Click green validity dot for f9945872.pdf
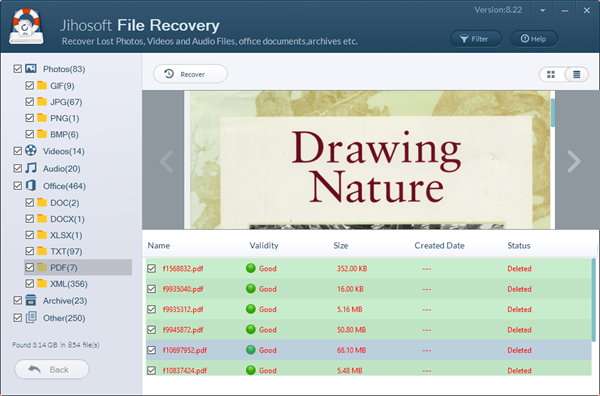600x396 pixels. [251, 329]
